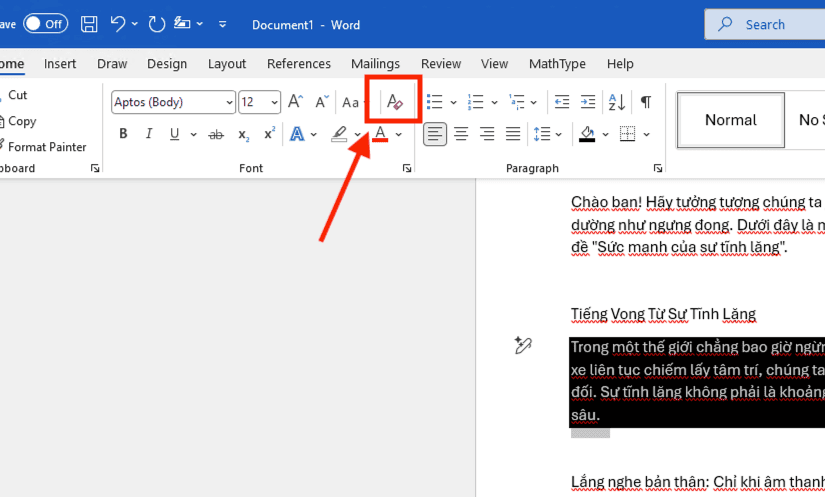
Task: Click the Numbering list icon
Action: (476, 102)
